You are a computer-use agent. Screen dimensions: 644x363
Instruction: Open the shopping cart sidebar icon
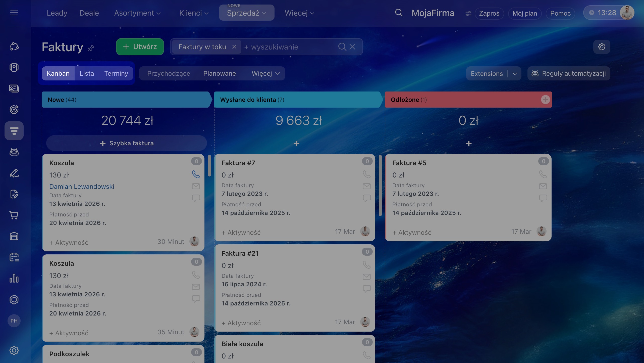[14, 215]
